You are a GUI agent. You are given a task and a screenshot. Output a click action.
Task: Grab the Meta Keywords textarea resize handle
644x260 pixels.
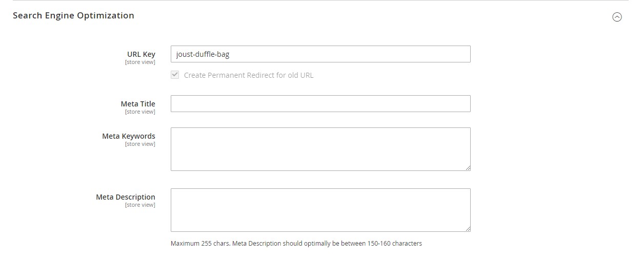point(468,168)
